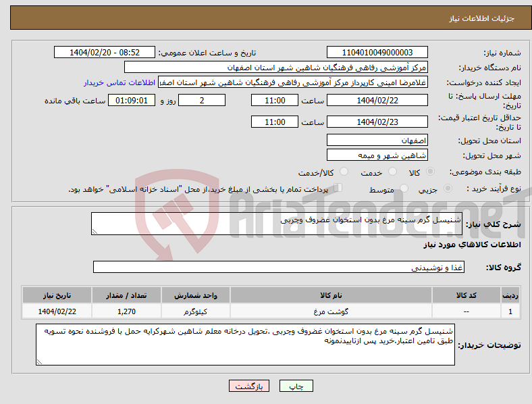Click the گروه کالا field غذا و نوشیدنی
The width and height of the screenshot is (532, 404).
[279, 267]
